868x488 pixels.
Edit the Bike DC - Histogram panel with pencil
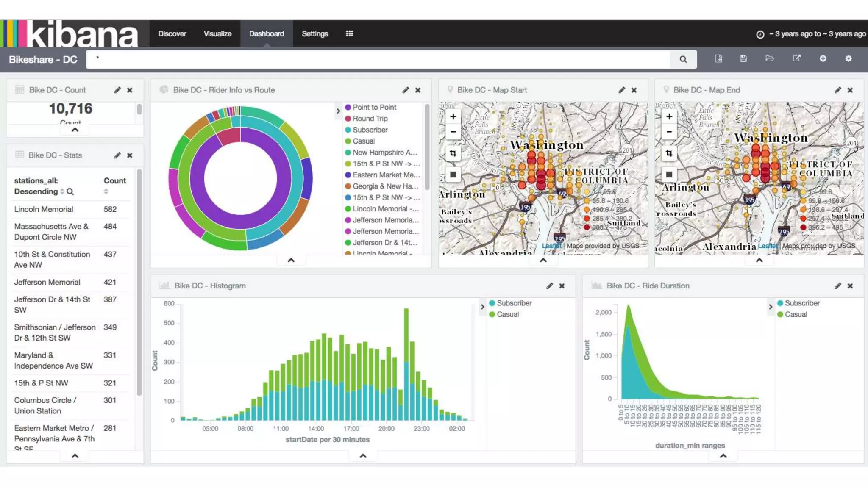pyautogui.click(x=549, y=286)
